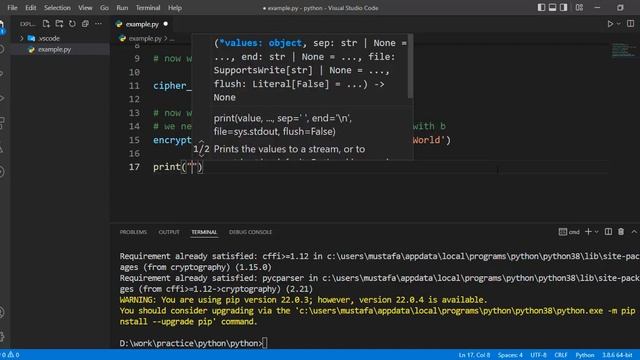Click the line number 15 gutter
Image resolution: width=640 pixels, height=360 pixels.
[134, 140]
